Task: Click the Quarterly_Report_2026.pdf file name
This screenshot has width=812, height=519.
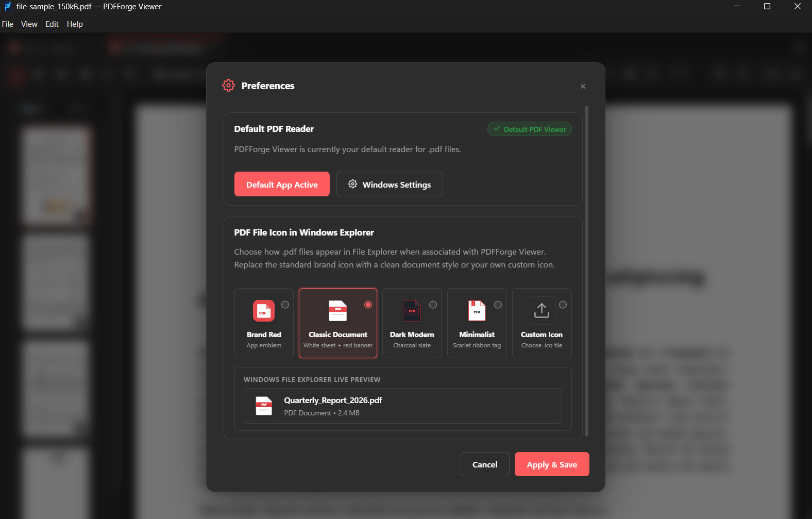Action: 333,400
